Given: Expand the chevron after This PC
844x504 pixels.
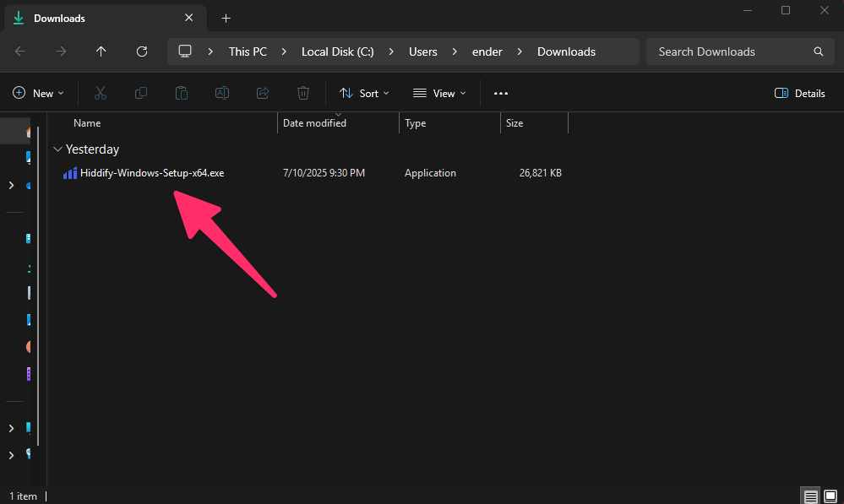Looking at the screenshot, I should coord(284,51).
